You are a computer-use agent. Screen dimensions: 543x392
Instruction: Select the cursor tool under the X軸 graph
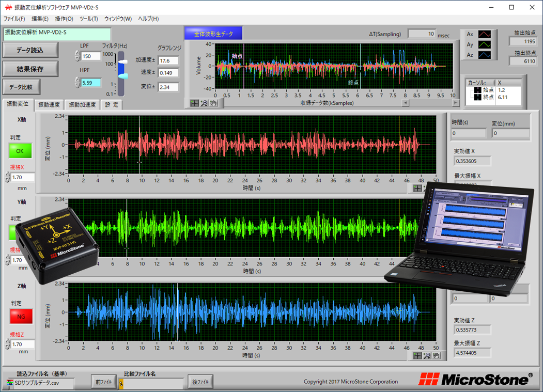point(417,188)
